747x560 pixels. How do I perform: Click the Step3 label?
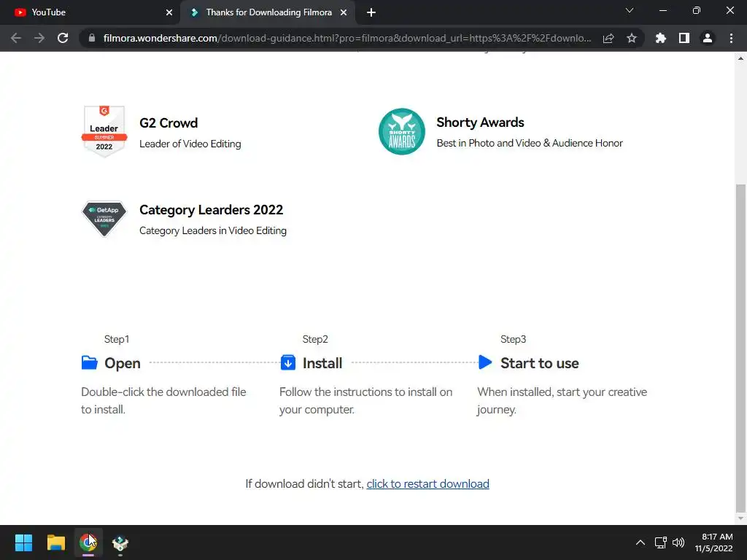pos(513,339)
